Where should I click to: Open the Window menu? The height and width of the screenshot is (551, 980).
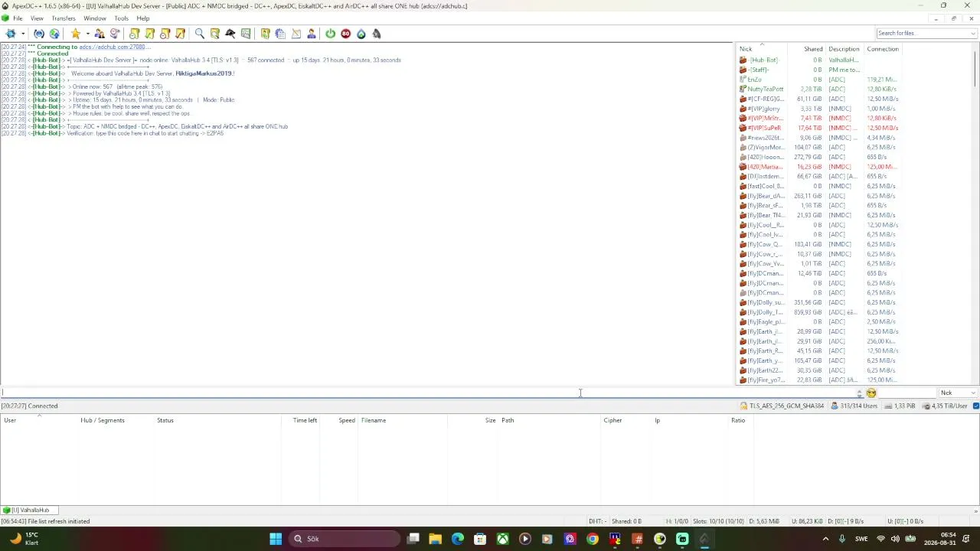click(x=95, y=18)
